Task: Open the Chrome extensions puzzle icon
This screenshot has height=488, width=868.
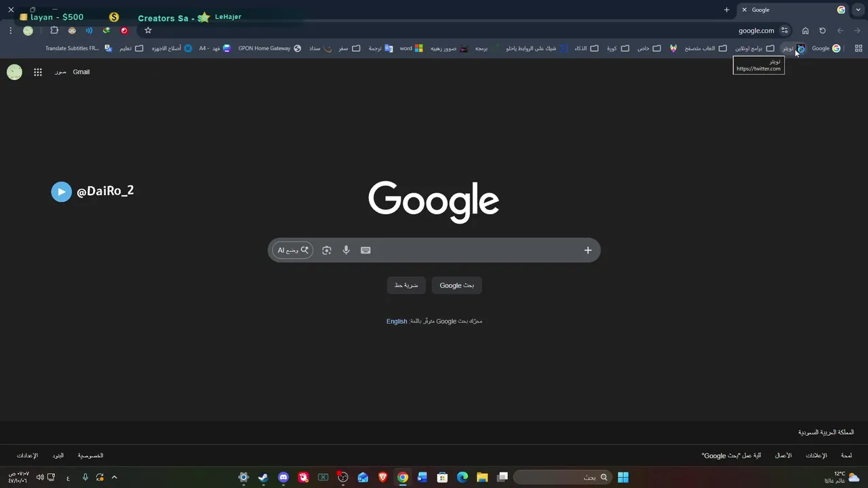Action: coord(54,30)
